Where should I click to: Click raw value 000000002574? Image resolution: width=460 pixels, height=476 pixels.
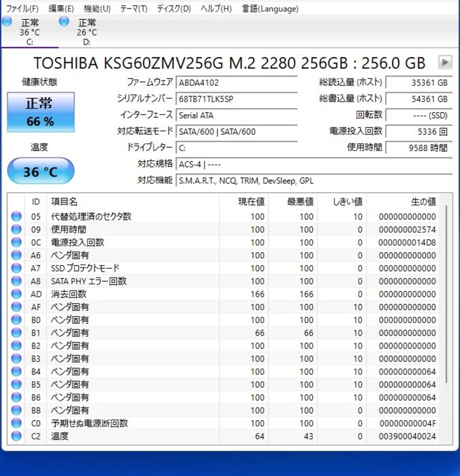click(x=407, y=230)
